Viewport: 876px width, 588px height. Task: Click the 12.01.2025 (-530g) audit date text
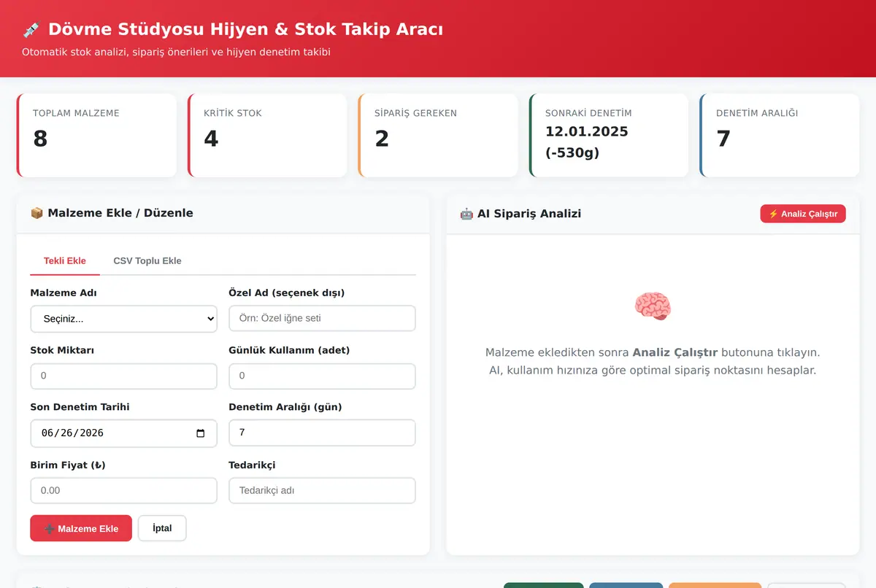click(587, 142)
